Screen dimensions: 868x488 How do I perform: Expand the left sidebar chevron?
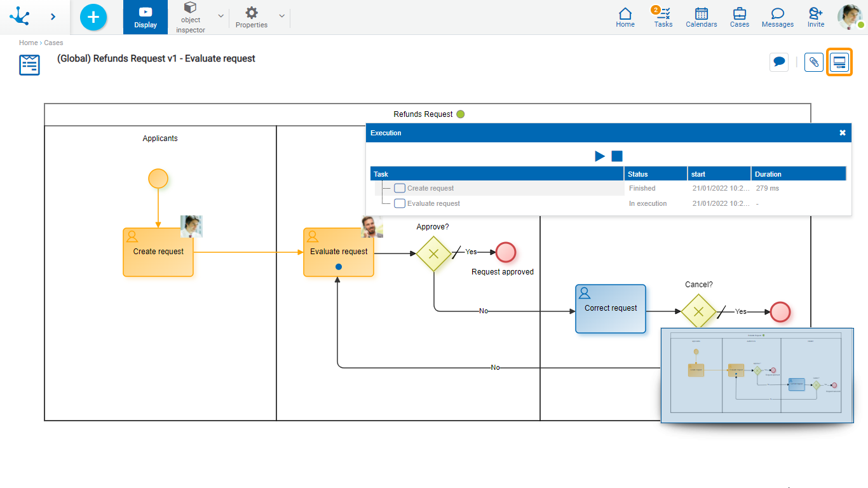(53, 17)
